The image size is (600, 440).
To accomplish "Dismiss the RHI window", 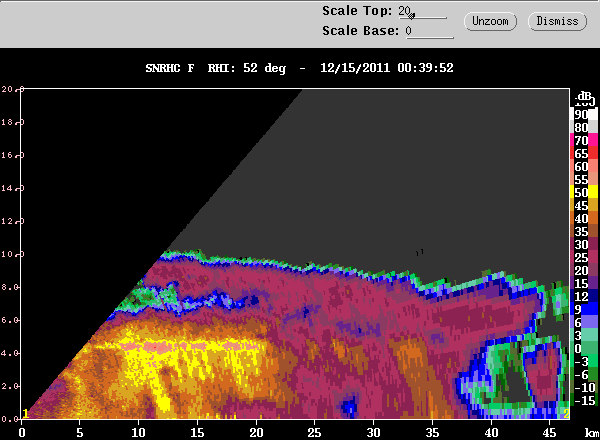I will [x=557, y=21].
